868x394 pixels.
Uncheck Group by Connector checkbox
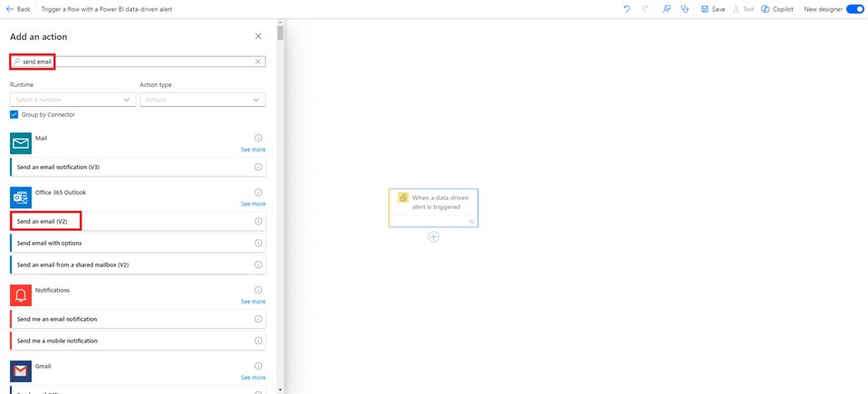coord(14,115)
